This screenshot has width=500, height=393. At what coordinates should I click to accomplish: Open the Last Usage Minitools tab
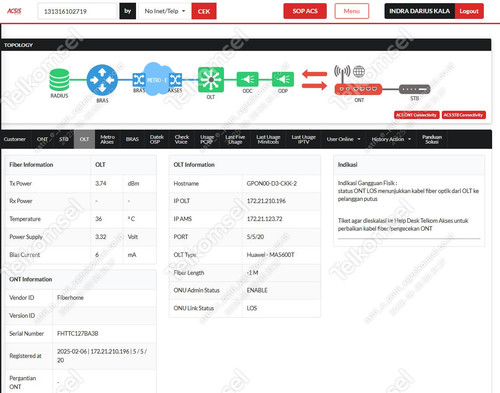pos(268,139)
